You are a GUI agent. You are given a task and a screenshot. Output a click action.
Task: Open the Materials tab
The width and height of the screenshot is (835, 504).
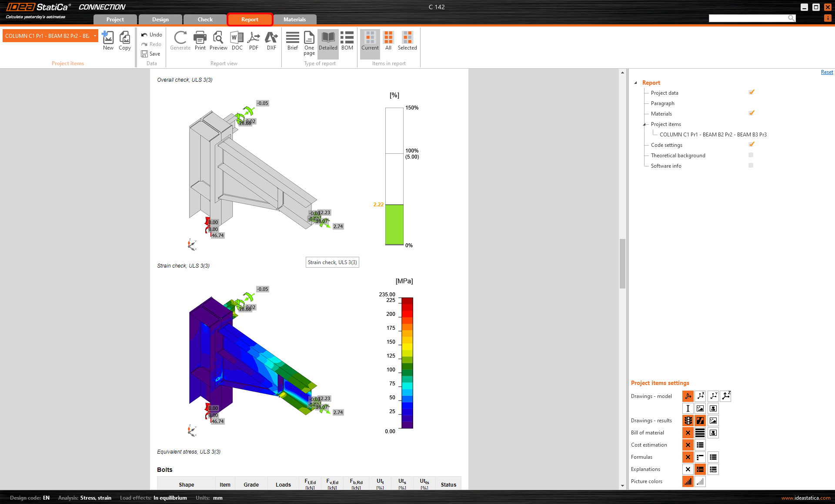[294, 20]
